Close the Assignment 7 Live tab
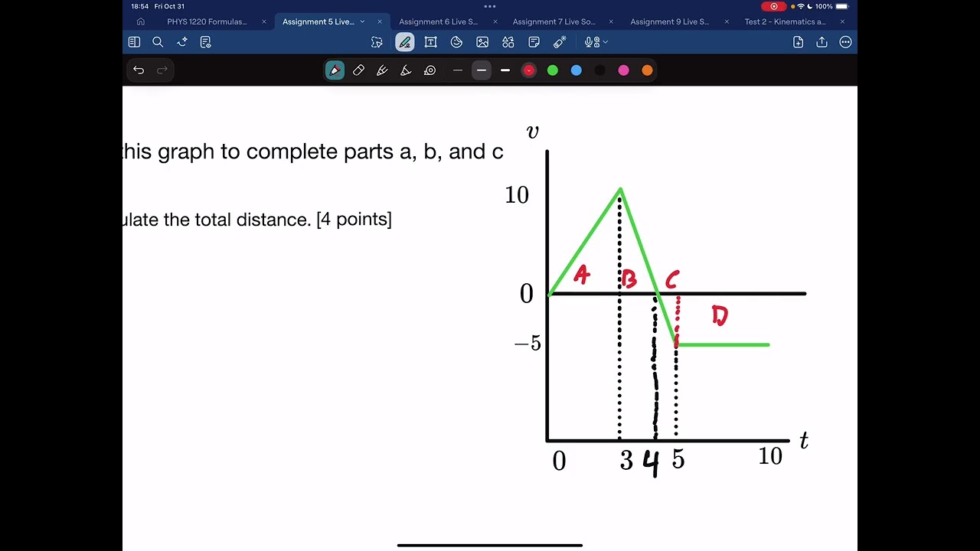This screenshot has width=980, height=551. 611,21
